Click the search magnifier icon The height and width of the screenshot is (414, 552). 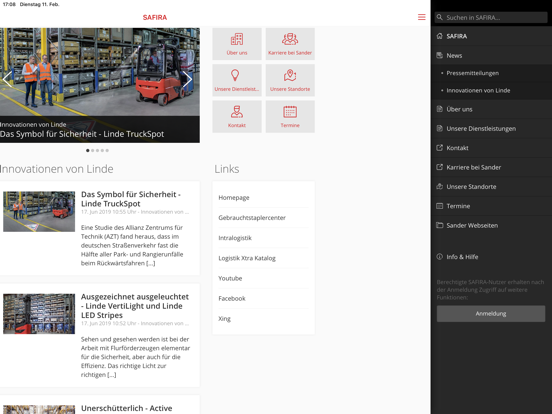click(x=439, y=17)
